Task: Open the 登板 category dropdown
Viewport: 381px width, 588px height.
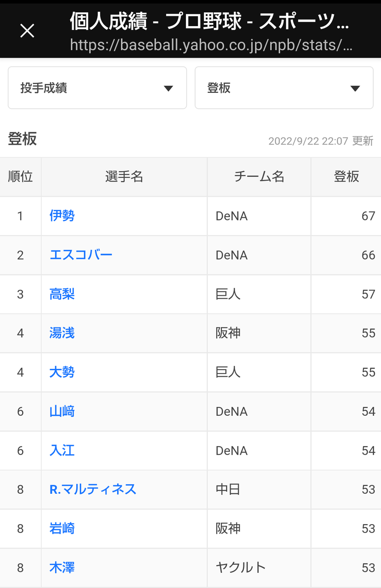Action: tap(284, 88)
